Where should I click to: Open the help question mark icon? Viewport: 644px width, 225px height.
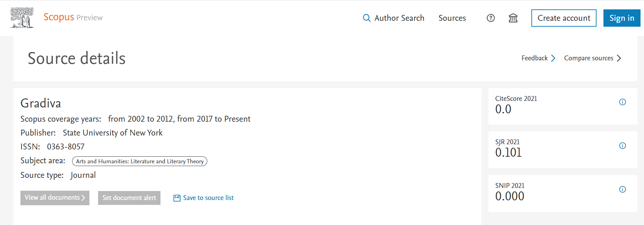point(490,18)
